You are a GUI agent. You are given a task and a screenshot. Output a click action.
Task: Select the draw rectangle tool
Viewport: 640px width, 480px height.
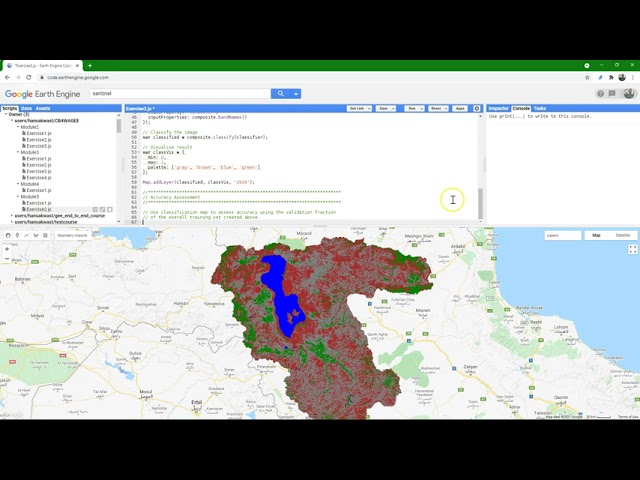point(45,236)
